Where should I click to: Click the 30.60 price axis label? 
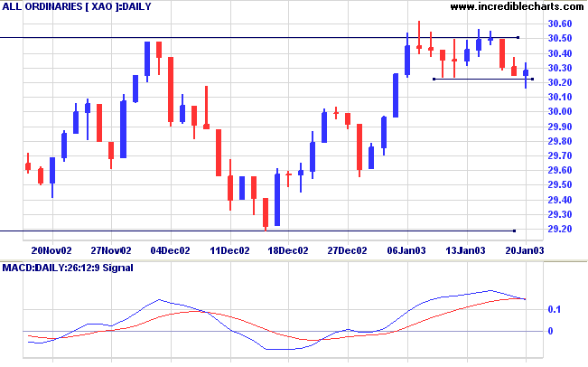560,24
